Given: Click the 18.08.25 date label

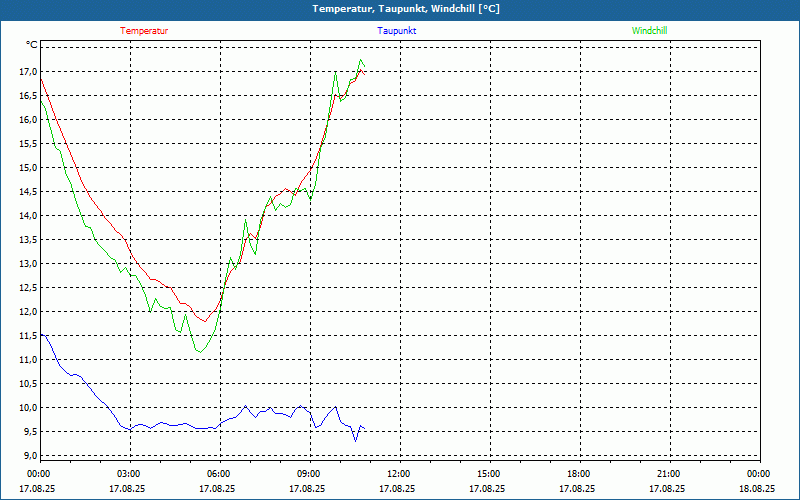Looking at the screenshot, I should point(757,488).
